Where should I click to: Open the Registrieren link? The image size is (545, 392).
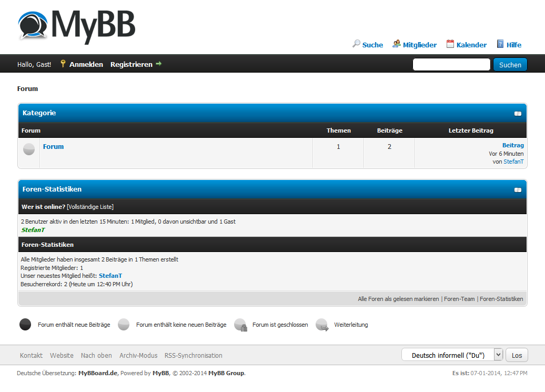point(131,64)
